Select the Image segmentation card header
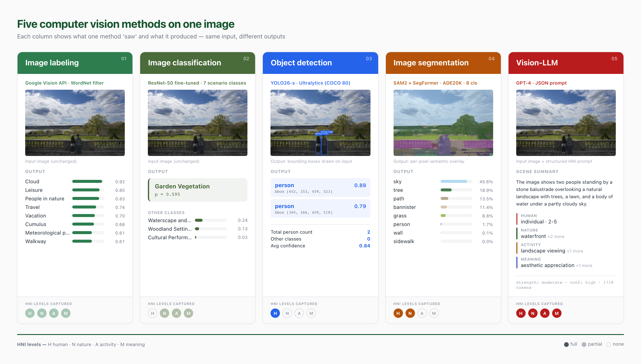641x364 pixels. pos(443,63)
